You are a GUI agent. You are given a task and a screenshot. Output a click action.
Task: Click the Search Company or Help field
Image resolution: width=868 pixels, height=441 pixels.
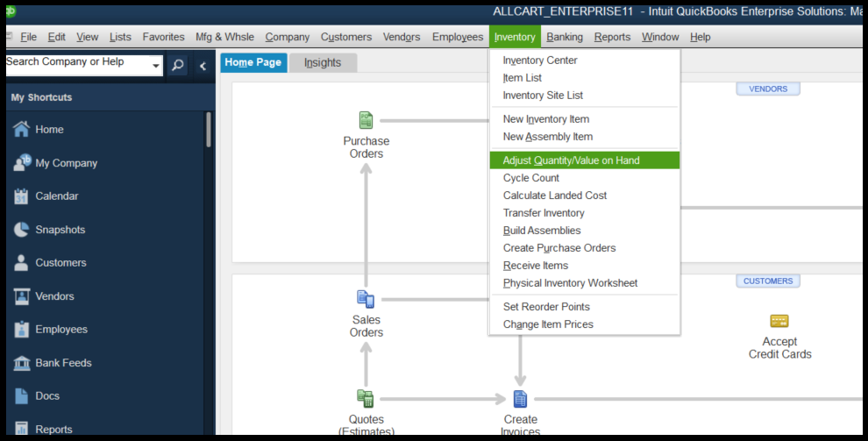75,63
